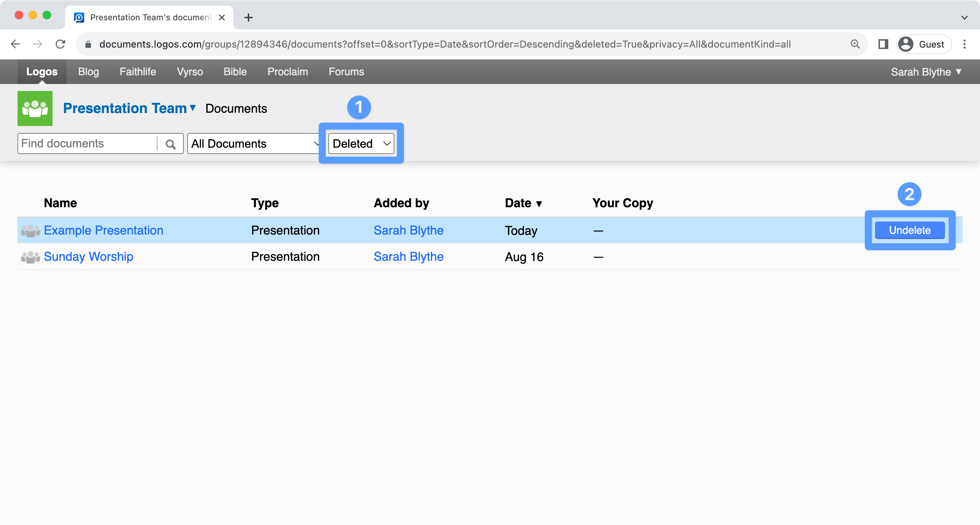980x525 pixels.
Task: Click the address bar URL
Action: 445,44
